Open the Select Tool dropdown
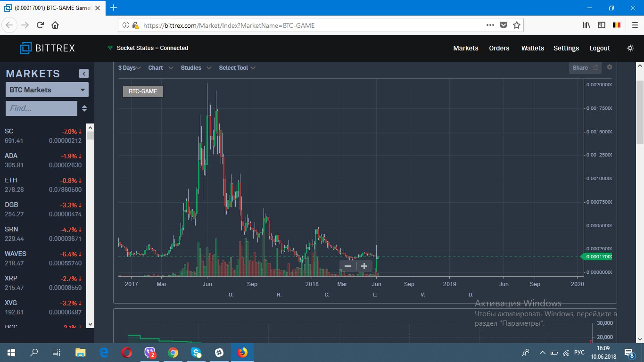The height and width of the screenshot is (362, 644). point(237,68)
